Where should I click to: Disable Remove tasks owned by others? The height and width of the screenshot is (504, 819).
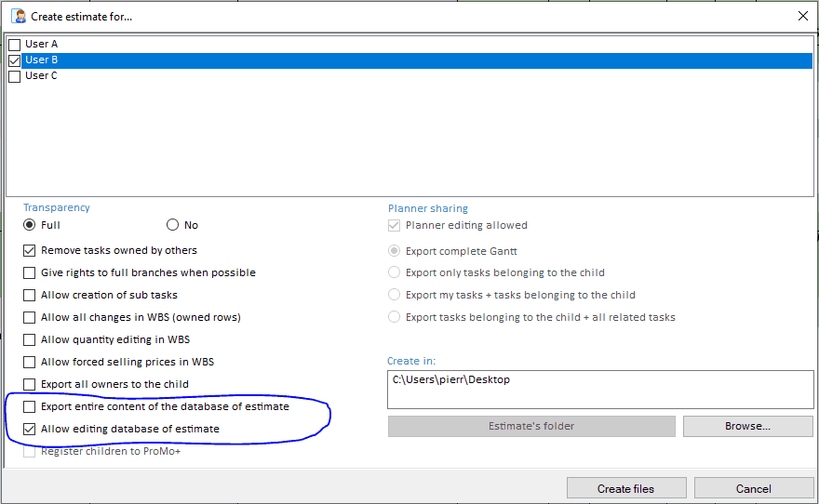30,251
